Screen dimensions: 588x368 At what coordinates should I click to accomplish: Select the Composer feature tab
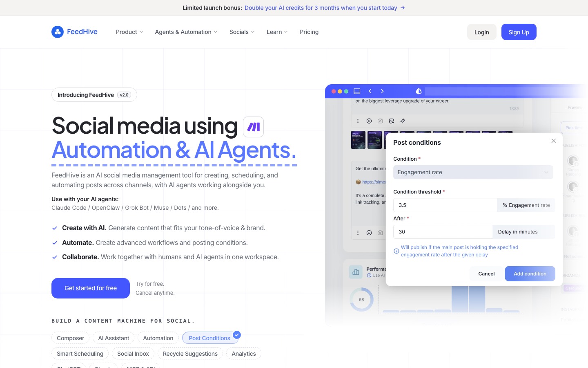pyautogui.click(x=70, y=338)
